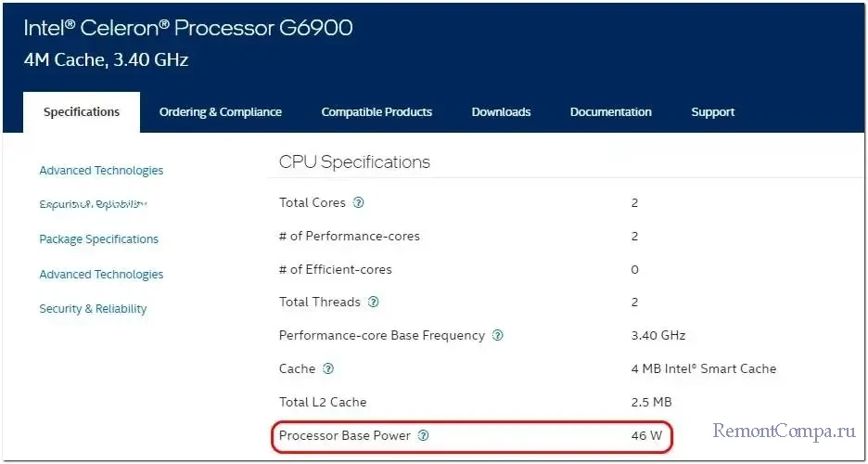Open the Total Threads info tooltip icon
This screenshot has height=464, width=868.
coord(374,302)
